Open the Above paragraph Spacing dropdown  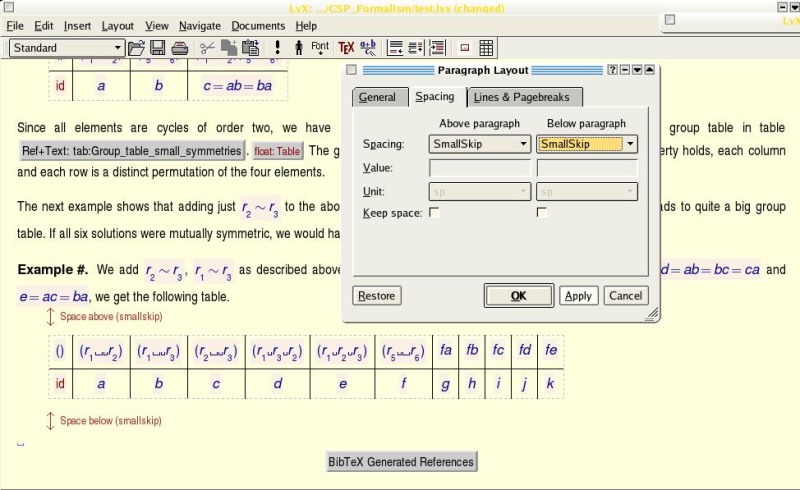(x=480, y=144)
